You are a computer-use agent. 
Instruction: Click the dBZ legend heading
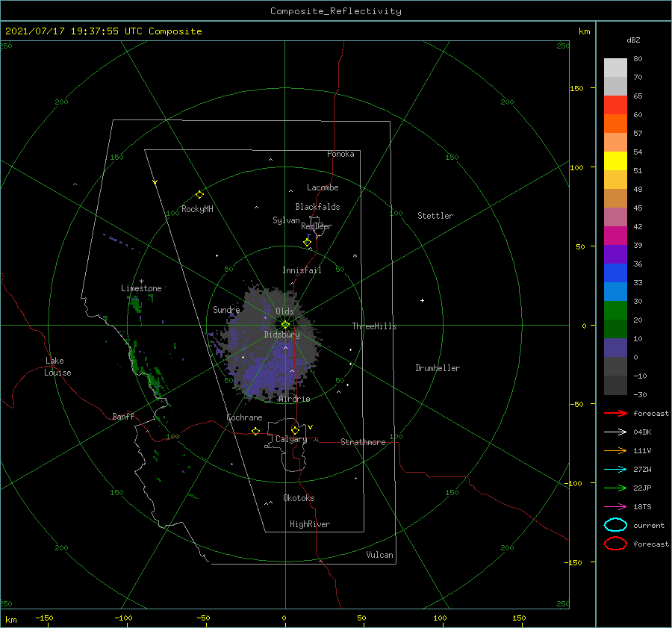click(633, 40)
